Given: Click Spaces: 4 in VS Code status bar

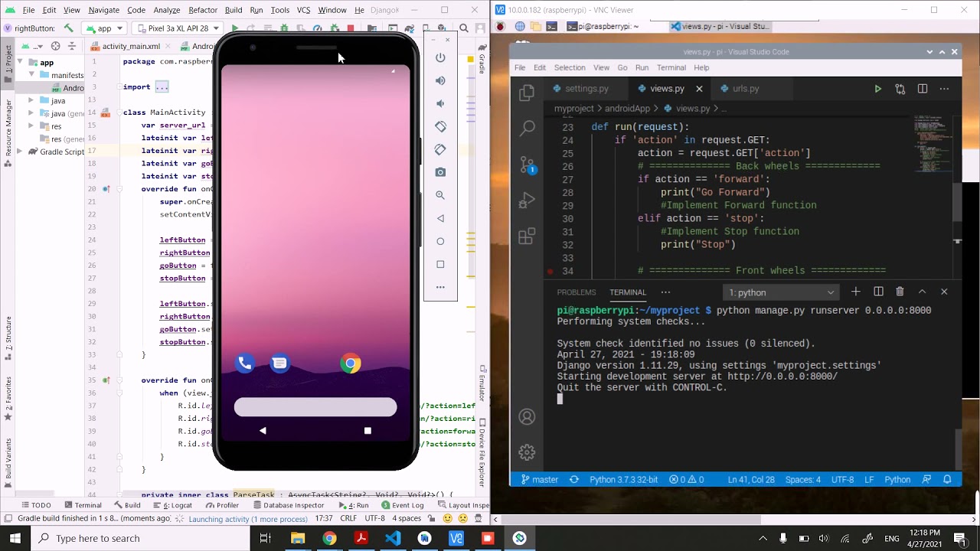Looking at the screenshot, I should click(803, 480).
